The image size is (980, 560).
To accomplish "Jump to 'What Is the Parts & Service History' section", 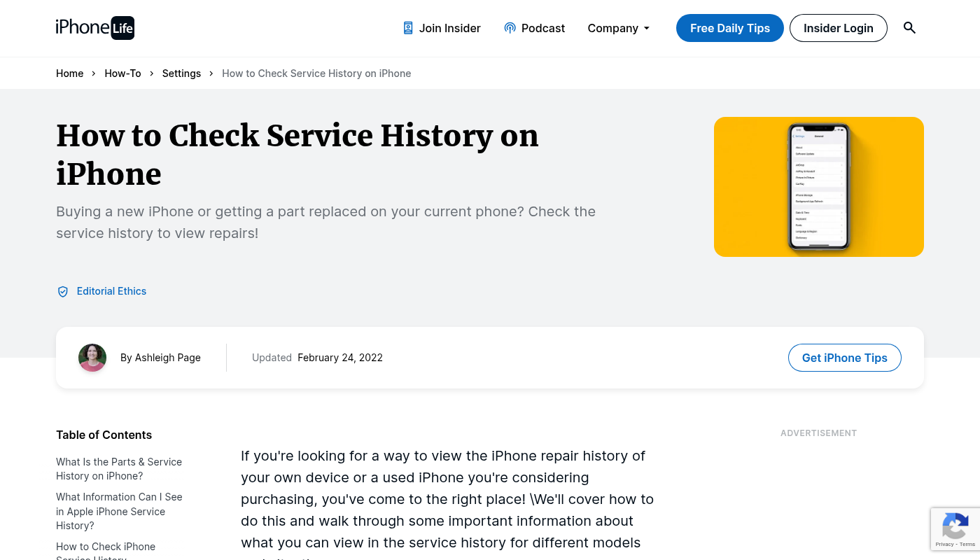I will tap(119, 469).
